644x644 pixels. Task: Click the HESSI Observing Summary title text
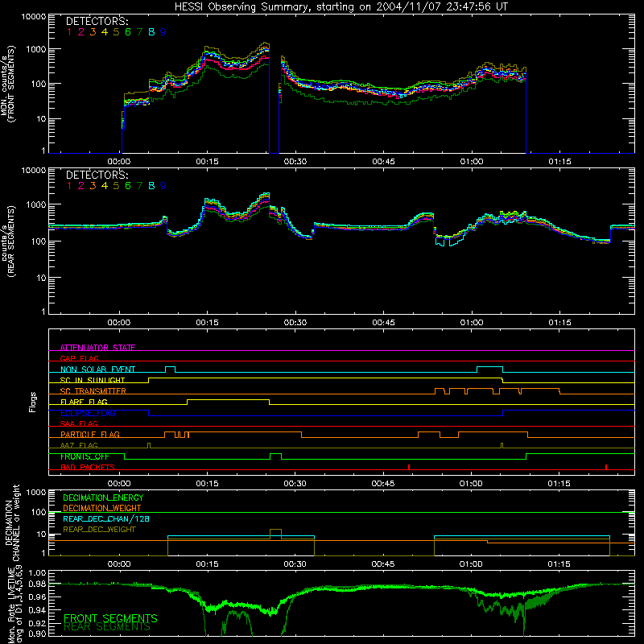click(341, 6)
